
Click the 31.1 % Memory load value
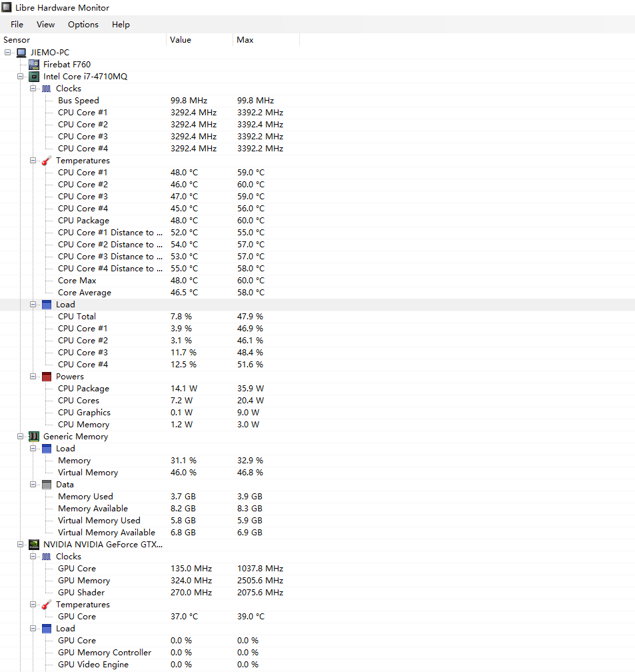point(183,461)
